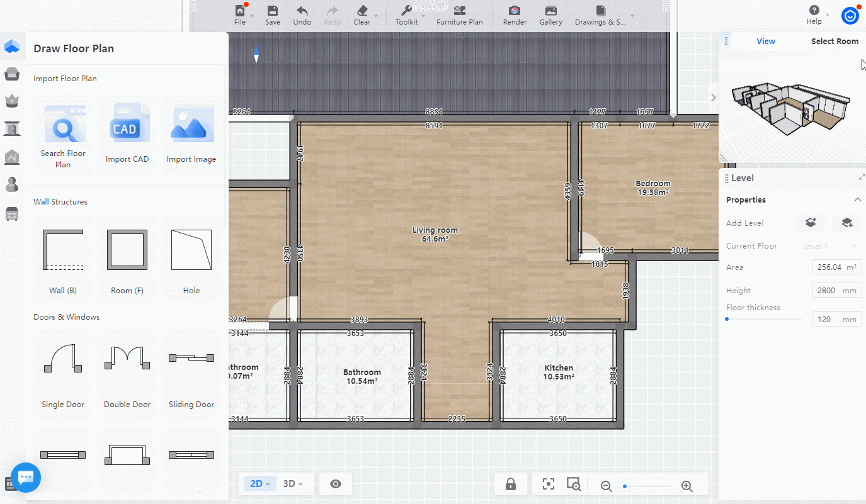Open the 2D mode dropdown arrow

[268, 484]
